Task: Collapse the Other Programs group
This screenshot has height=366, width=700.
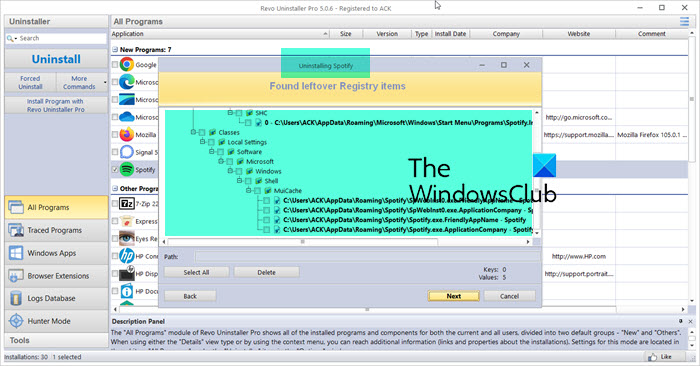Action: pos(115,188)
